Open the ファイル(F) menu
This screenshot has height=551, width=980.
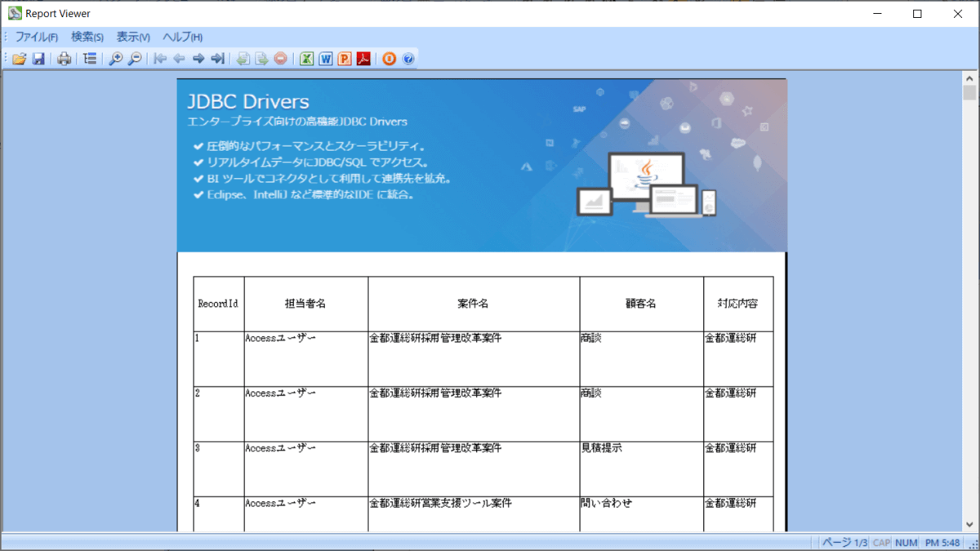(37, 37)
